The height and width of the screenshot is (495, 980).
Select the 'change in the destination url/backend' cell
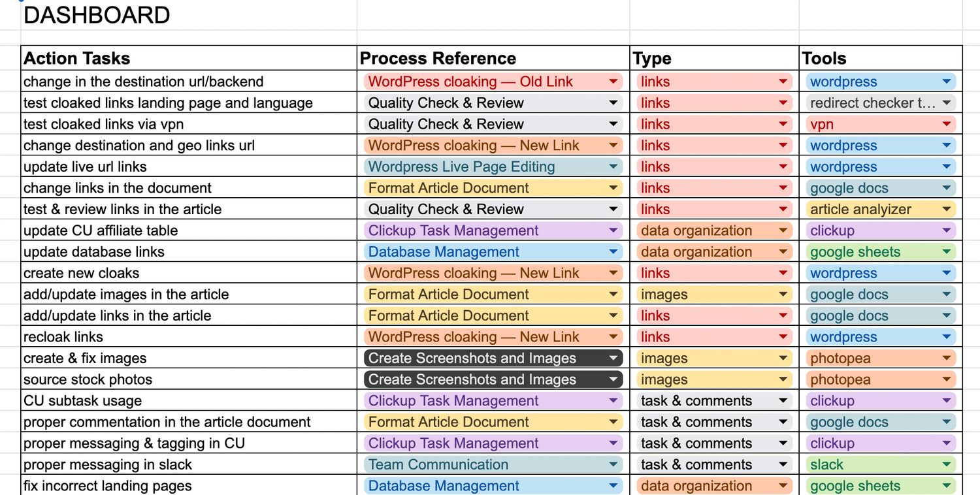tap(189, 82)
